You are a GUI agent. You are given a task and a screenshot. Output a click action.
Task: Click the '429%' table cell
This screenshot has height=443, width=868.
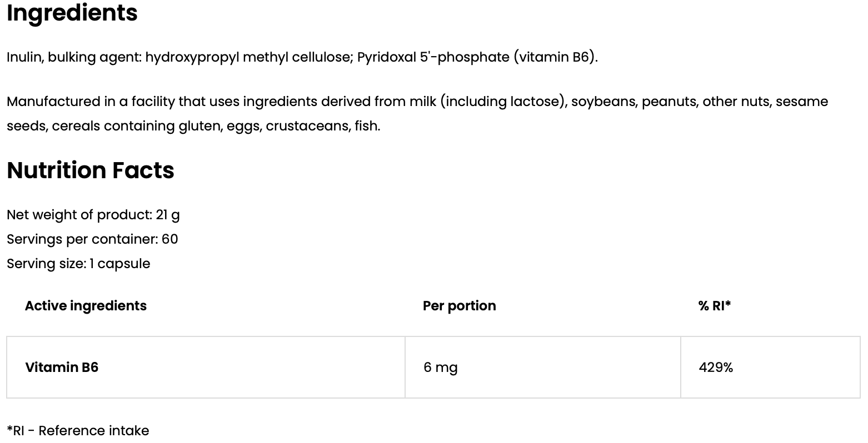[716, 368]
